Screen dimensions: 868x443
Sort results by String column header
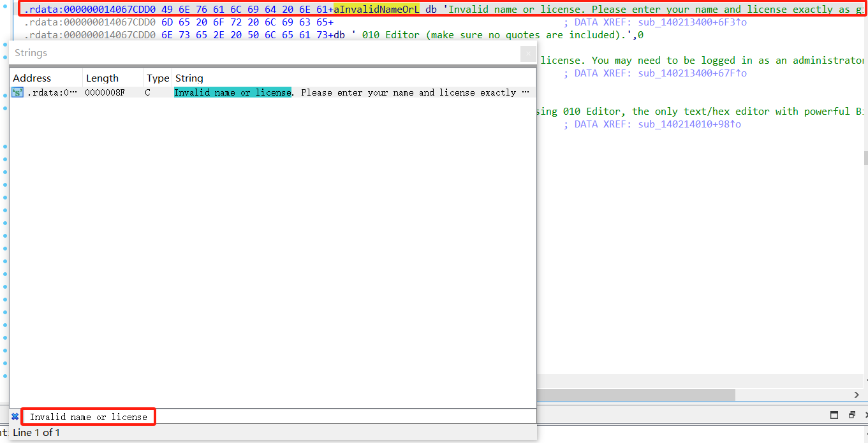point(354,78)
